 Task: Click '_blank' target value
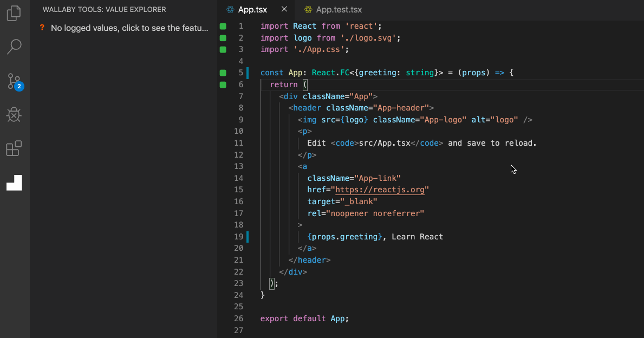359,201
